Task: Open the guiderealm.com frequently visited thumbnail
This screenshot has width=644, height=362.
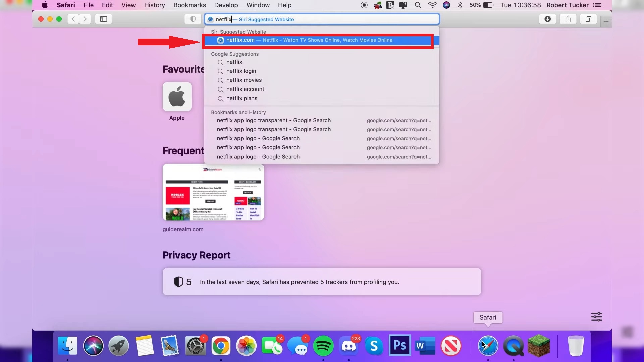Action: tap(213, 192)
